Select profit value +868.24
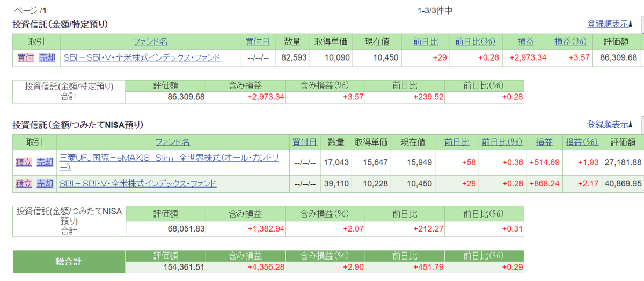644x281 pixels. click(544, 184)
